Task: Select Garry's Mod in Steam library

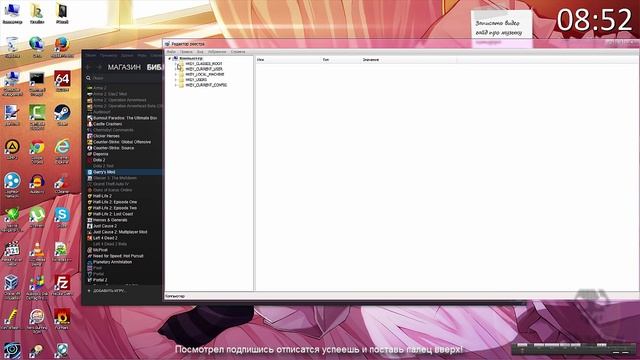Action: pos(124,172)
